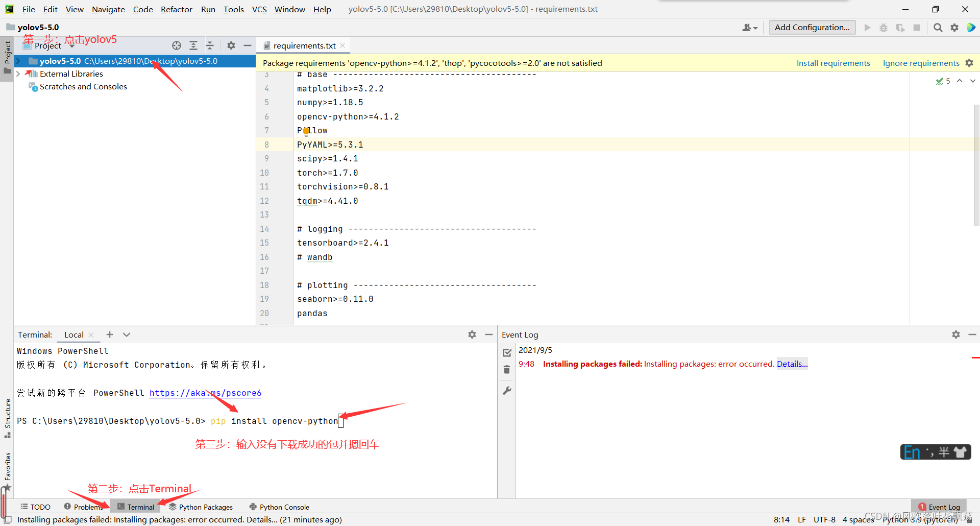Image resolution: width=980 pixels, height=526 pixels.
Task: Open Python Console tool window tab
Action: click(x=280, y=507)
